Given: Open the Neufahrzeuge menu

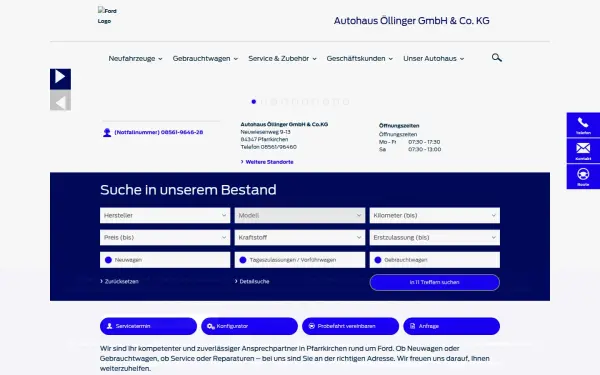Looking at the screenshot, I should [135, 59].
